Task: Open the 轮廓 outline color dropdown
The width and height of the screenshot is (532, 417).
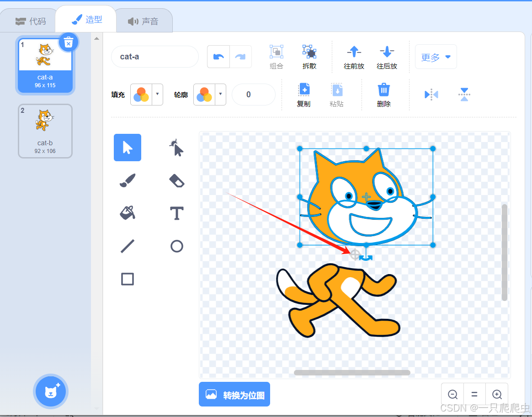Action: 221,94
